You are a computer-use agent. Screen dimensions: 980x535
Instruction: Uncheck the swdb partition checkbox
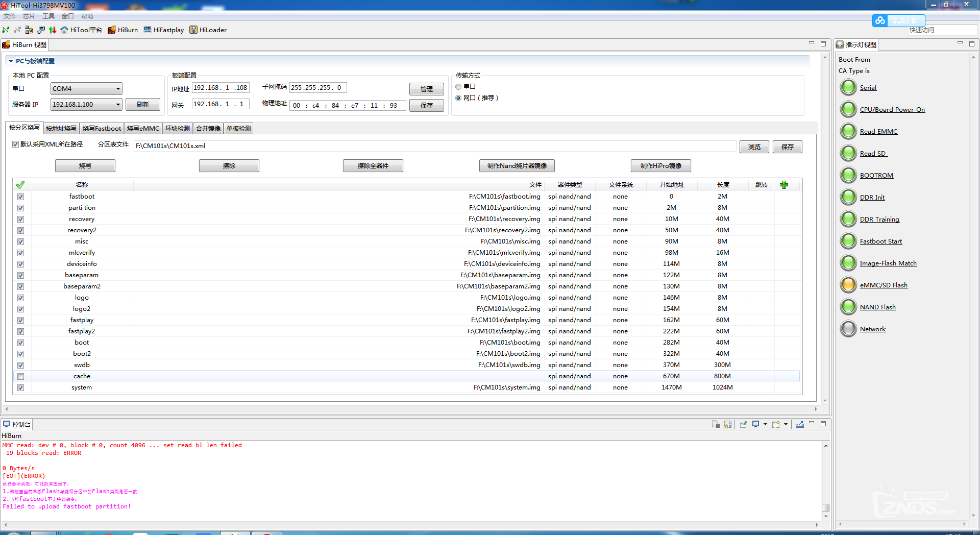(20, 365)
